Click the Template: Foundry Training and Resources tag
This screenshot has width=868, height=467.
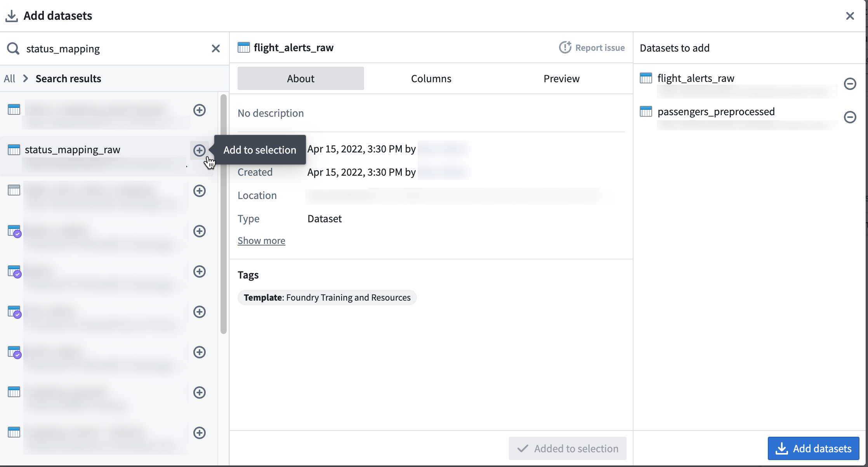tap(327, 297)
